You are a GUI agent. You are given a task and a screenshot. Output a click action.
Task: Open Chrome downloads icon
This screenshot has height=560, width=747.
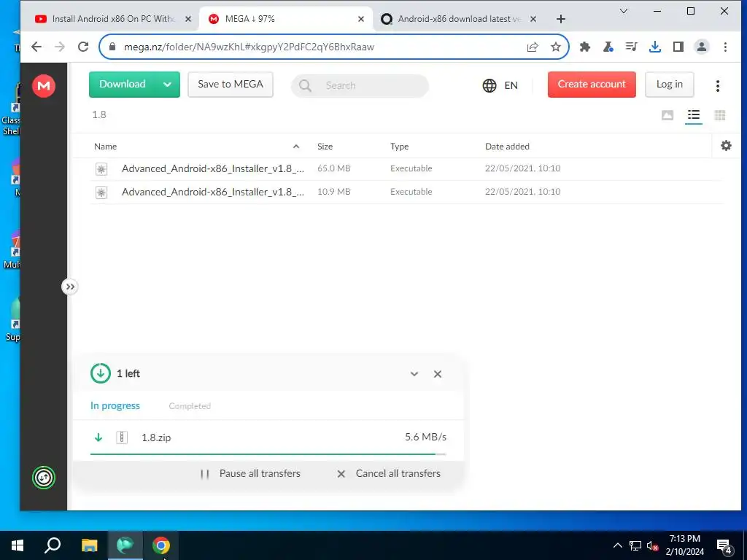(x=655, y=47)
